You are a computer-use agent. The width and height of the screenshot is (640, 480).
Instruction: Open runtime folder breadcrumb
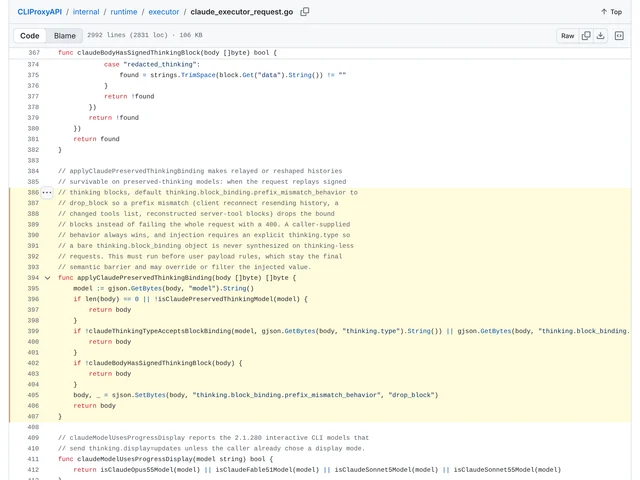(124, 12)
